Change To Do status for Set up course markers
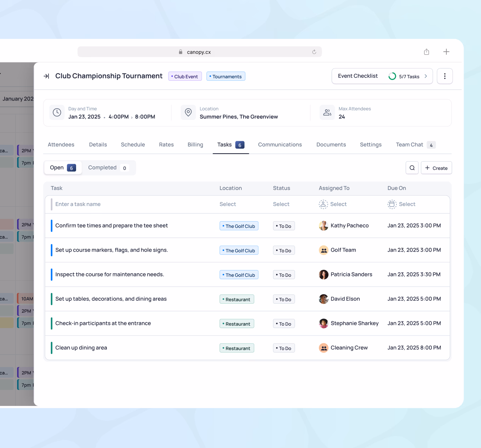 point(284,251)
